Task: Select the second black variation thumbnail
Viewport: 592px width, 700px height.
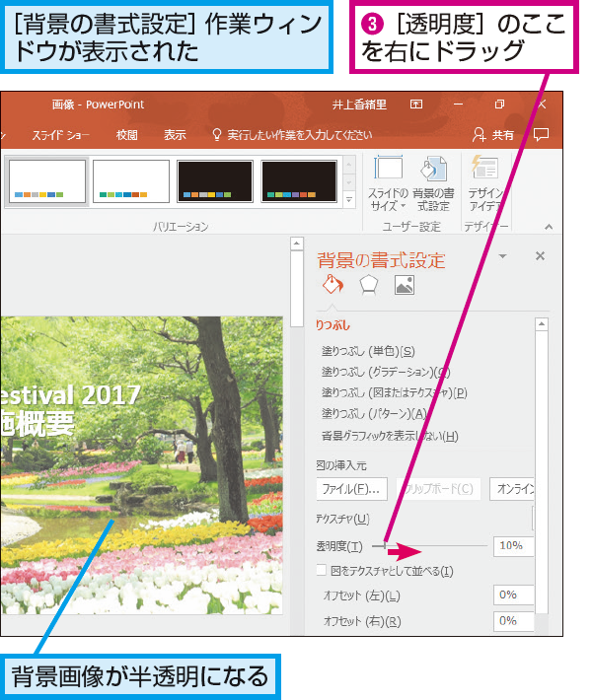Action: (299, 181)
